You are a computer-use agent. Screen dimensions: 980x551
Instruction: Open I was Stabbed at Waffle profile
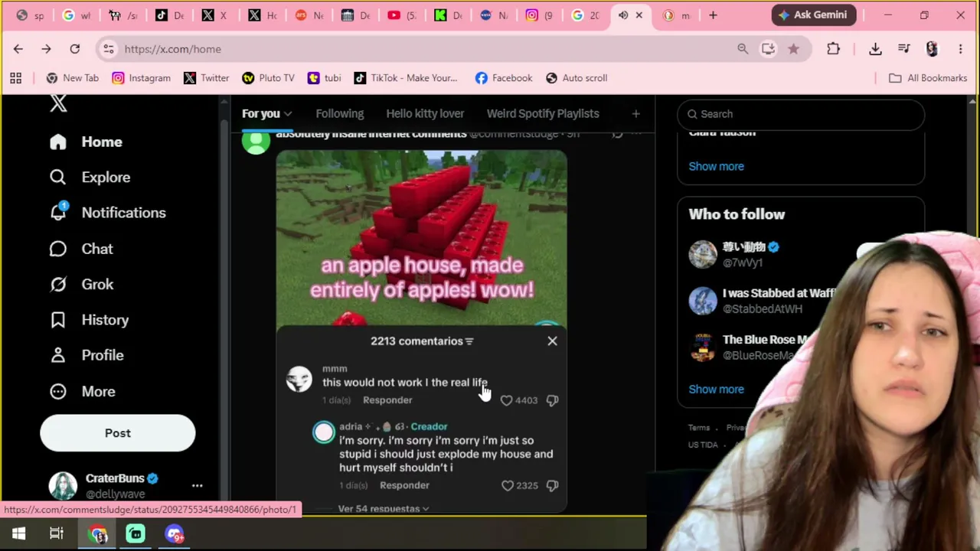(x=779, y=293)
